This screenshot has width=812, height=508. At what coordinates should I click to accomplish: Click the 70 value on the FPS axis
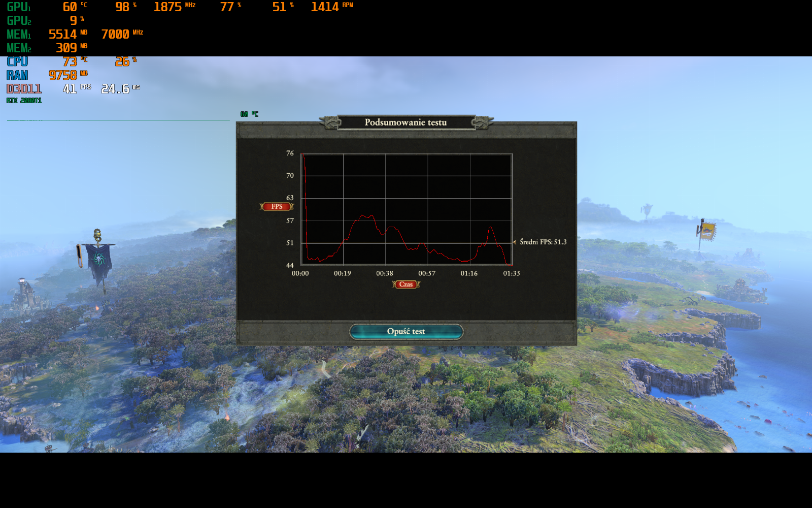pyautogui.click(x=290, y=175)
